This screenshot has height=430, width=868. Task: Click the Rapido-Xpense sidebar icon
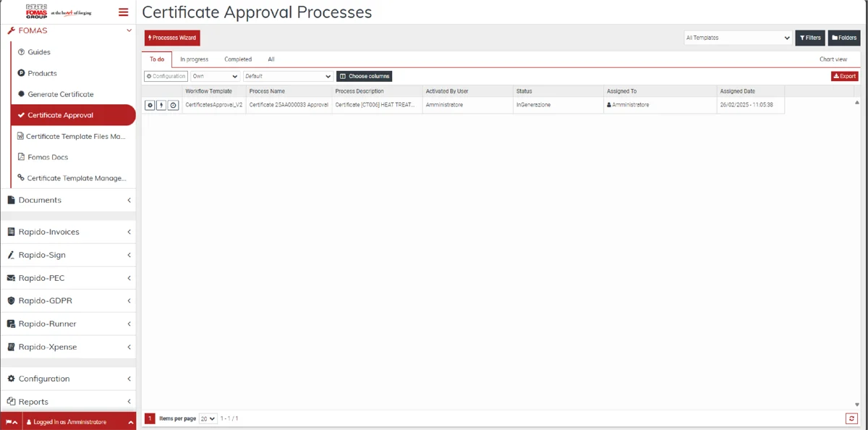[x=11, y=347]
